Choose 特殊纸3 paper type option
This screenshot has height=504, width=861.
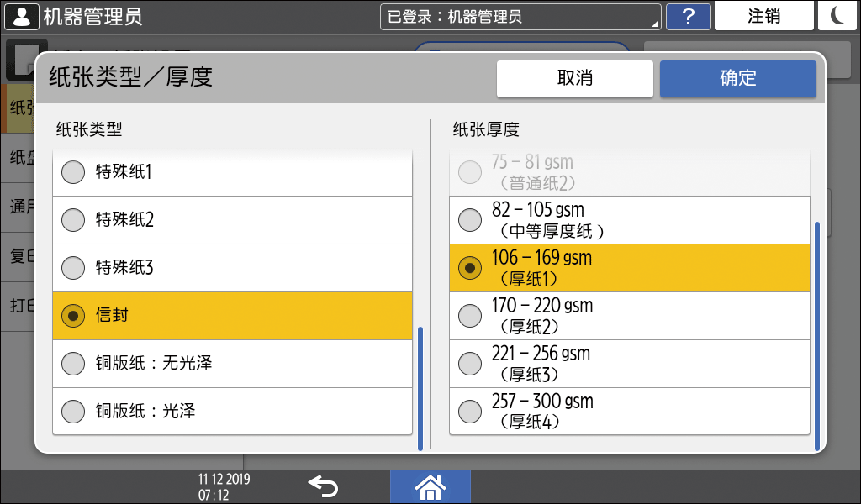click(x=232, y=268)
